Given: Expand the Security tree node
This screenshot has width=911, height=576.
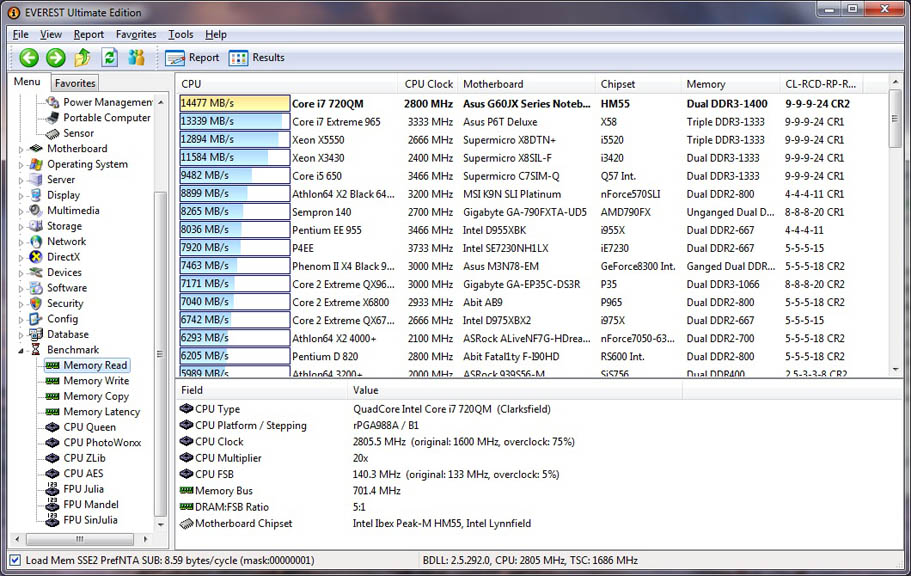Looking at the screenshot, I should pos(21,304).
